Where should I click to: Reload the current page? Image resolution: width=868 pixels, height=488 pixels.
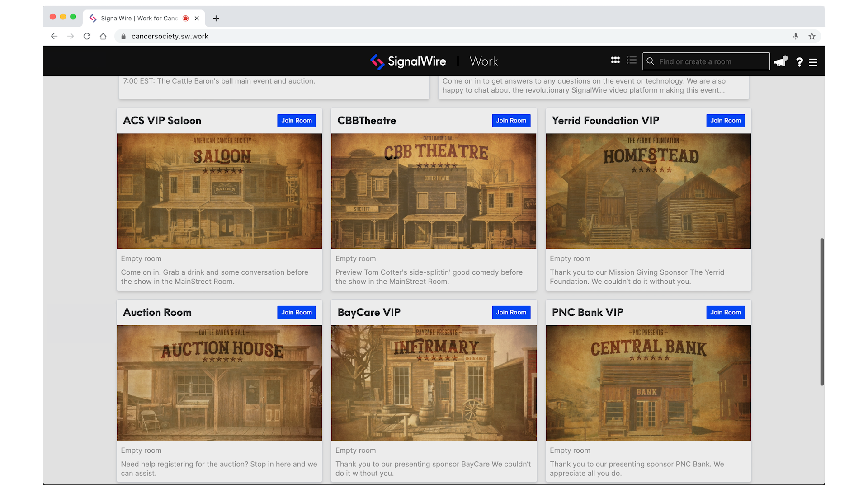[87, 36]
